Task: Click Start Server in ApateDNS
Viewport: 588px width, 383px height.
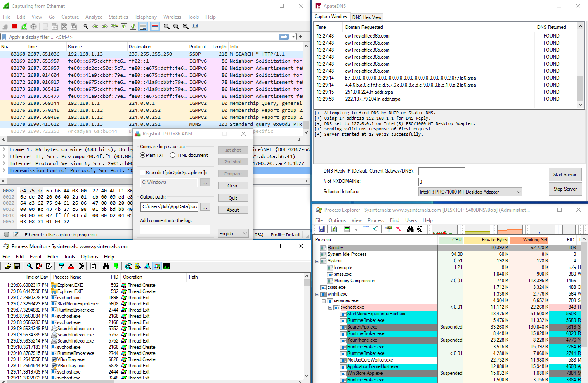Action: point(565,174)
